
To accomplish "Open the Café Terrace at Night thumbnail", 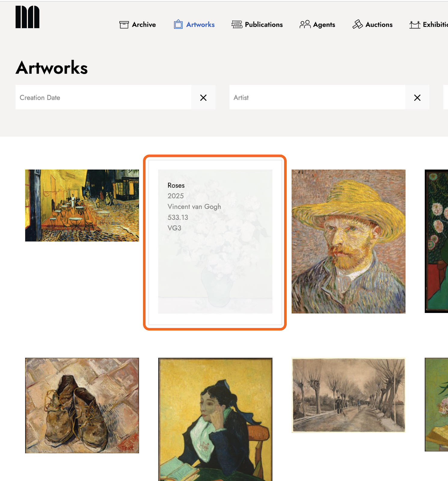I will click(x=82, y=205).
